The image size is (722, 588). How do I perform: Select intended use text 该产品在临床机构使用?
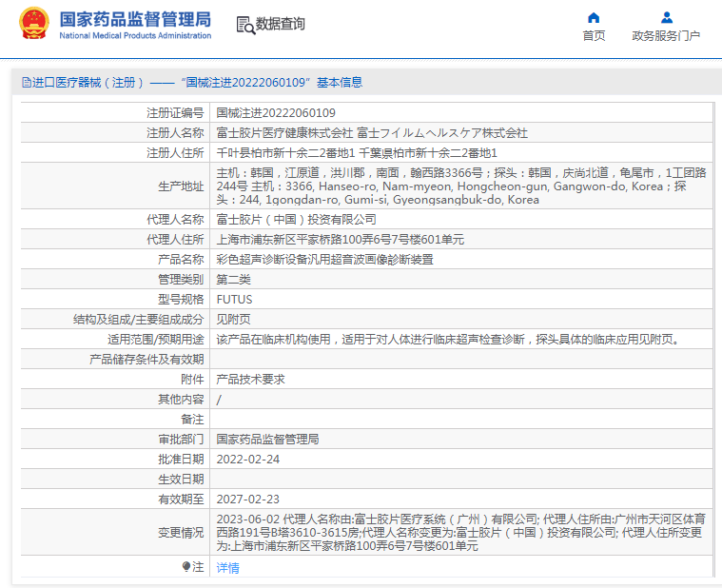click(x=448, y=340)
